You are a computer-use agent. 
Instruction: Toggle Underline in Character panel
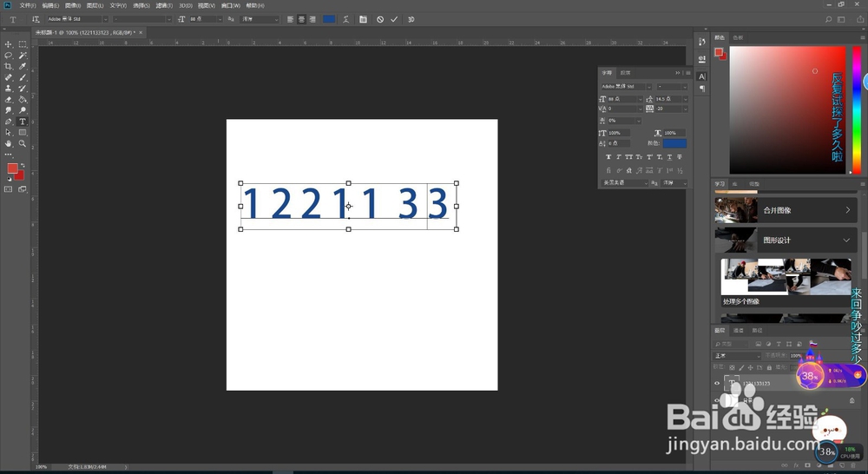[x=670, y=157]
